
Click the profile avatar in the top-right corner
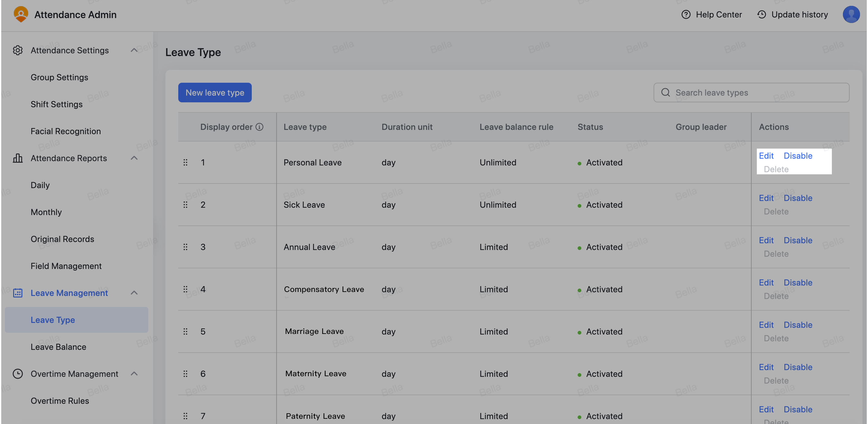851,14
